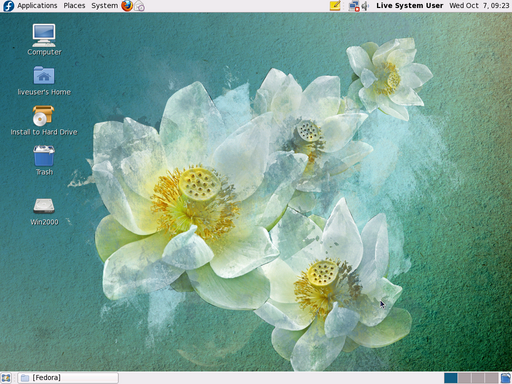Select the Win2000 drive icon

44,212
